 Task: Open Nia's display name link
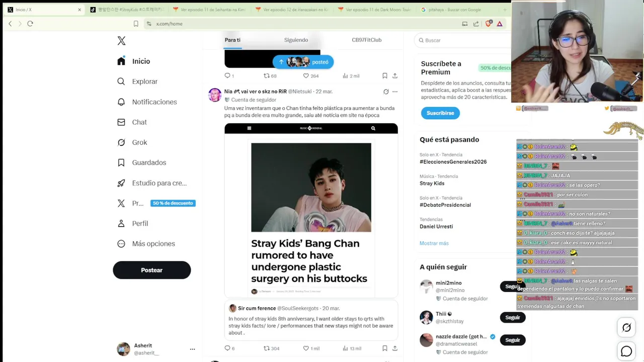click(255, 92)
